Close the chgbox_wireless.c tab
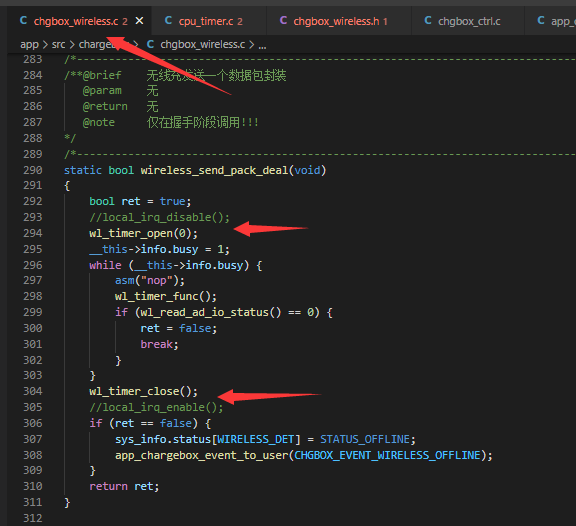 139,21
